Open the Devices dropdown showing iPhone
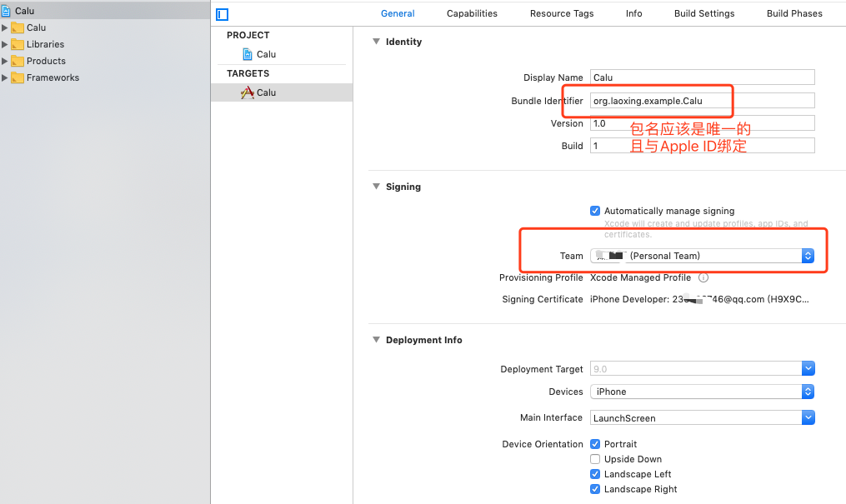Screen dimensions: 846x504 pos(702,392)
